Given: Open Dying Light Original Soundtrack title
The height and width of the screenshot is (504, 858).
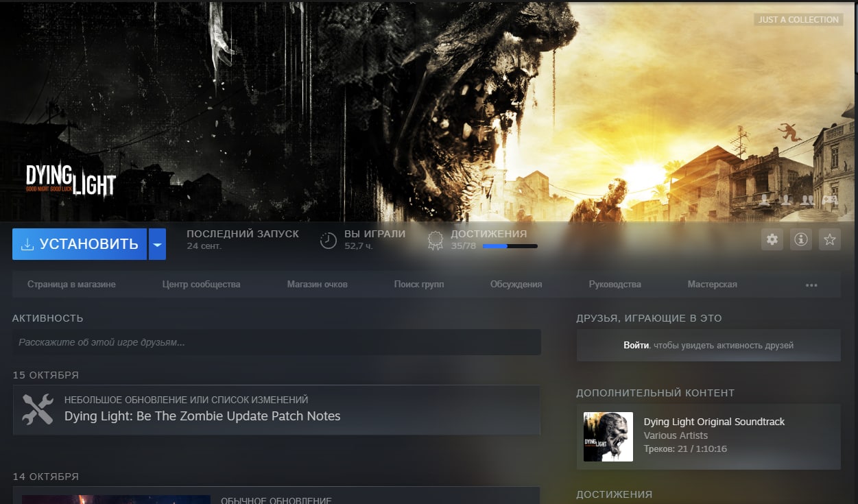Looking at the screenshot, I should tap(714, 422).
